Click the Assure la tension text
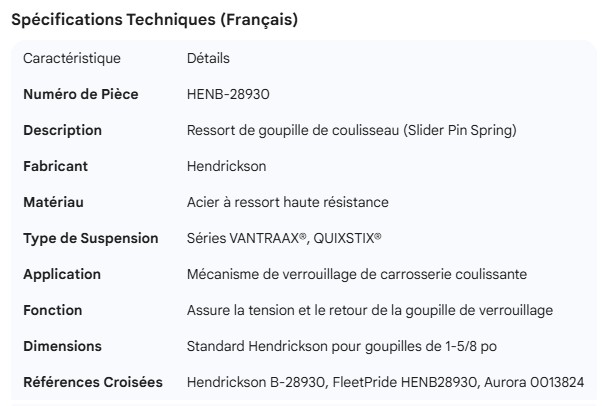Screen dimensions: 605x406 tap(369, 310)
